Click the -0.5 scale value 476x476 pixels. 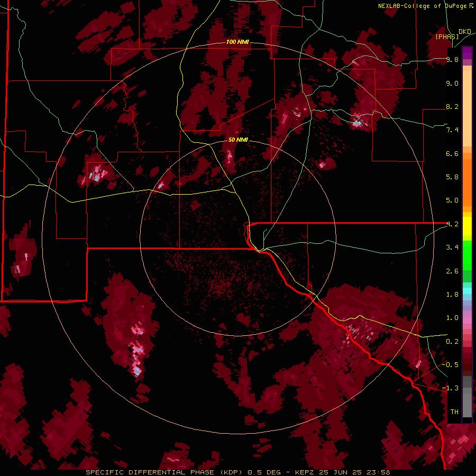coord(451,365)
